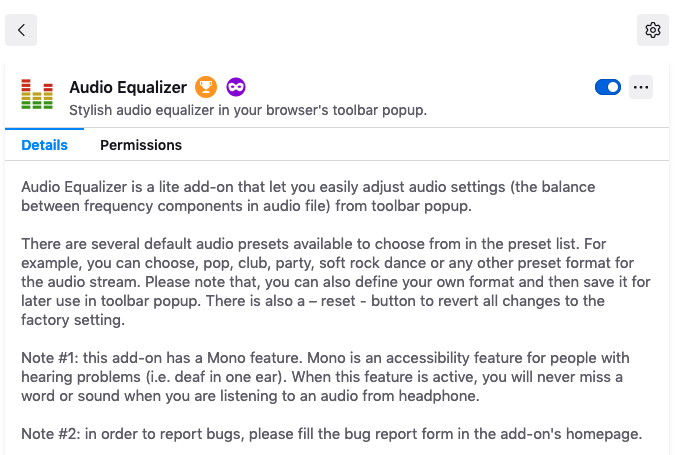This screenshot has width=676, height=455.
Task: Click the purple private browsing mask badge
Action: pos(236,87)
